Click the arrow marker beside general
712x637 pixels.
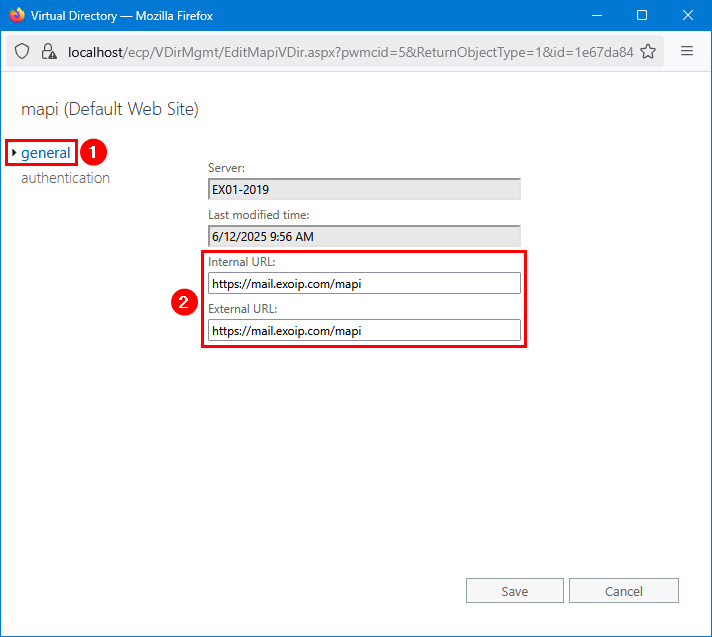coord(14,153)
